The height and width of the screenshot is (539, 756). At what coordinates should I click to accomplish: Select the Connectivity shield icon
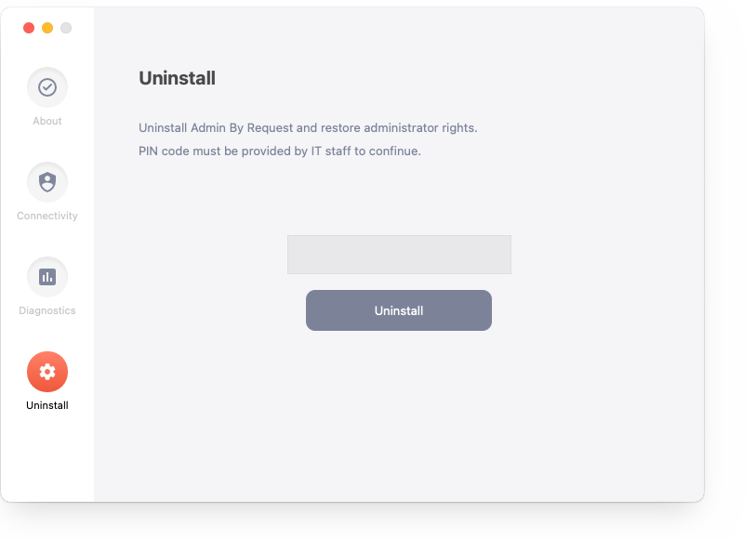point(47,182)
